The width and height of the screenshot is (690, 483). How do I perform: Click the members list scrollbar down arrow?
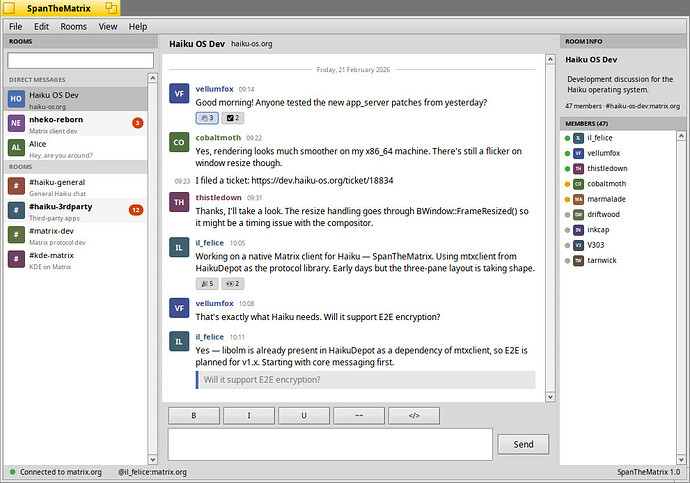click(681, 460)
